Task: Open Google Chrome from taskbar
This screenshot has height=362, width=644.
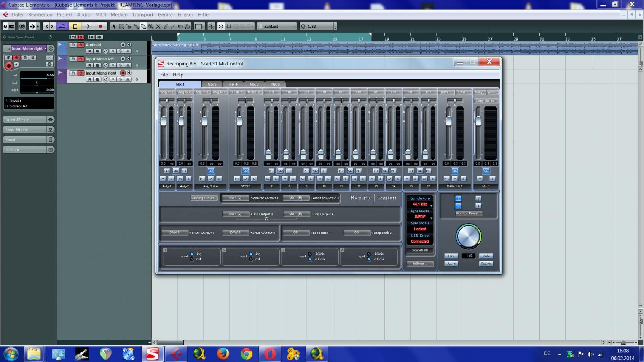Action: [x=246, y=354]
